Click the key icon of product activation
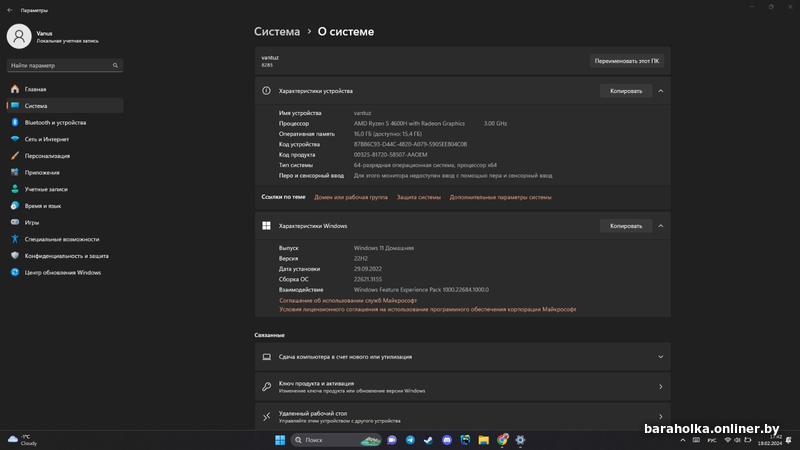This screenshot has height=450, width=800. [x=266, y=387]
